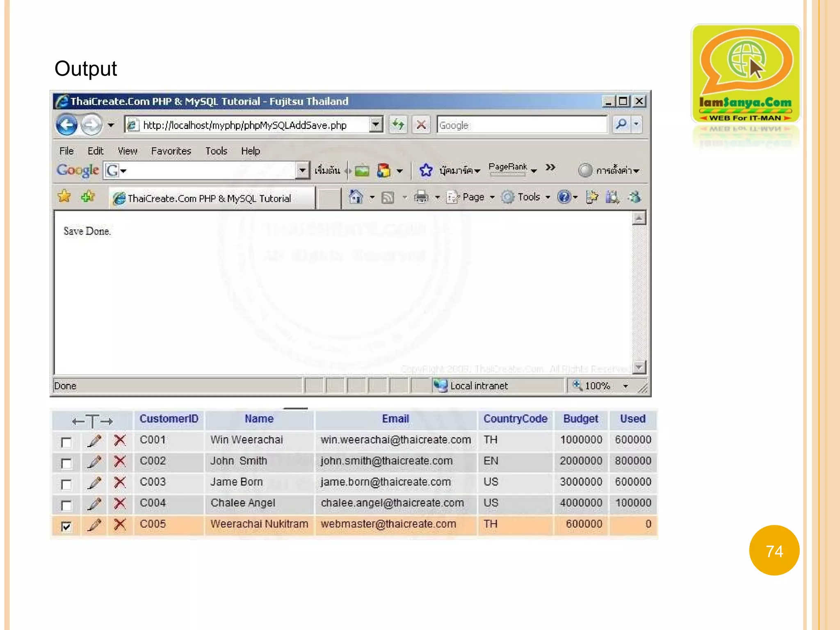Click the Google search magnifier icon
Image resolution: width=840 pixels, height=630 pixels.
click(x=621, y=124)
